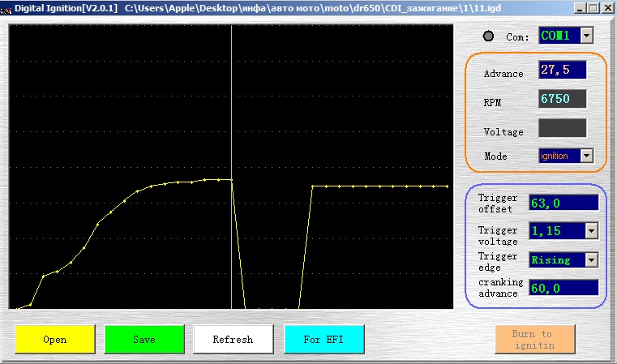Click the cyan For EFI button
The image size is (617, 364).
[x=323, y=339]
